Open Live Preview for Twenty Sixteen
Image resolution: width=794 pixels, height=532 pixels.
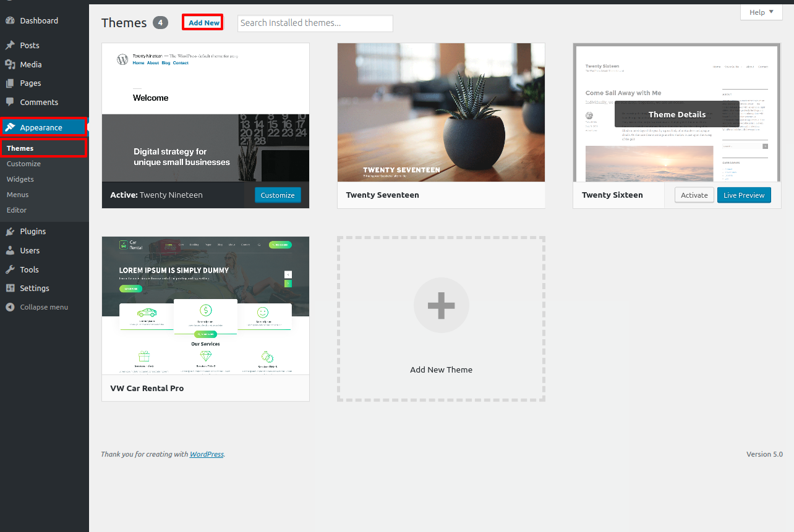pos(744,195)
